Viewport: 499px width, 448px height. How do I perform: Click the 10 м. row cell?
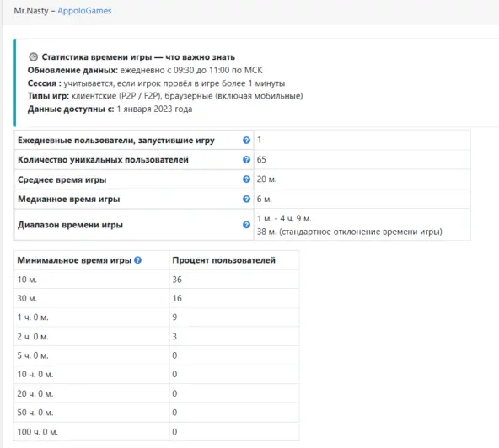pos(92,280)
